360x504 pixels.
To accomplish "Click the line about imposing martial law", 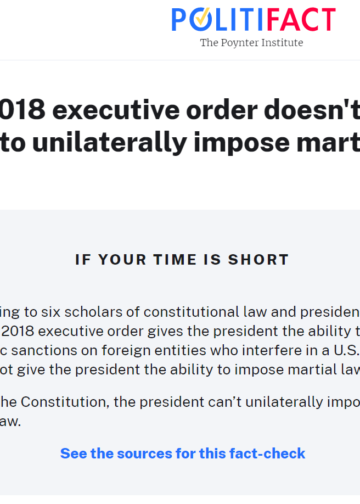I will point(180,369).
